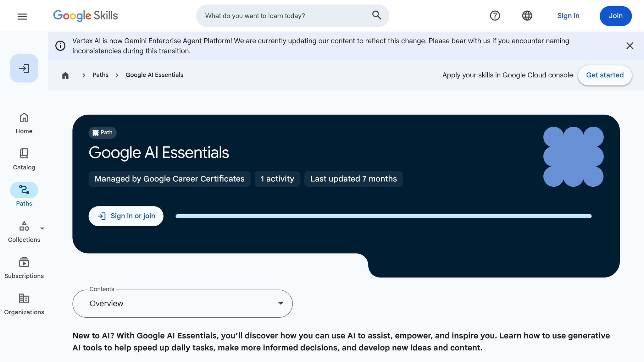Dismiss the Vertex AI announcement banner
644x362 pixels.
630,46
